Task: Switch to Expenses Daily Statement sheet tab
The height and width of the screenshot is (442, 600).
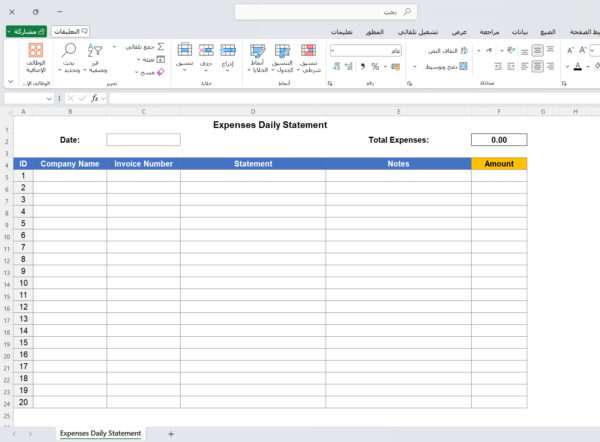Action: point(100,433)
